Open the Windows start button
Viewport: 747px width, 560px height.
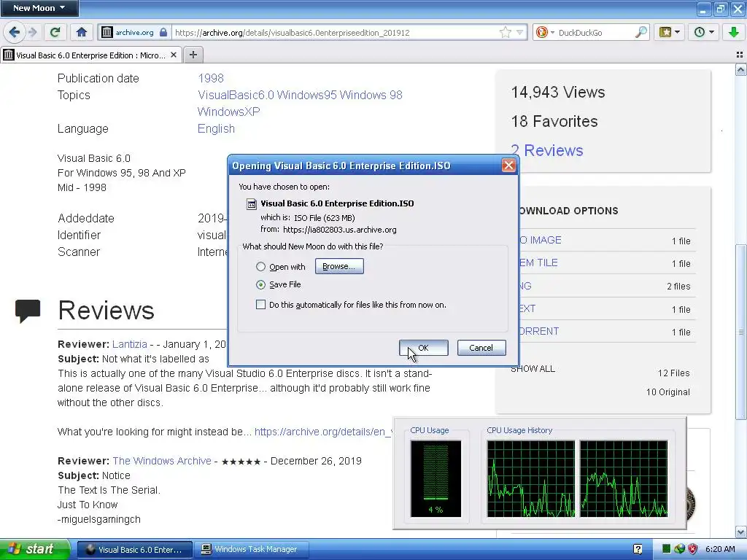34,549
